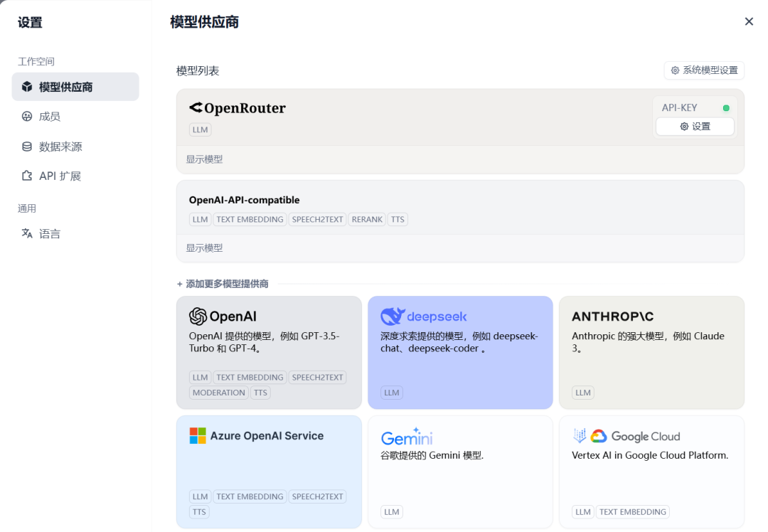Image resolution: width=768 pixels, height=532 pixels.
Task: Click the translate icon beside 语言
Action: pos(27,233)
